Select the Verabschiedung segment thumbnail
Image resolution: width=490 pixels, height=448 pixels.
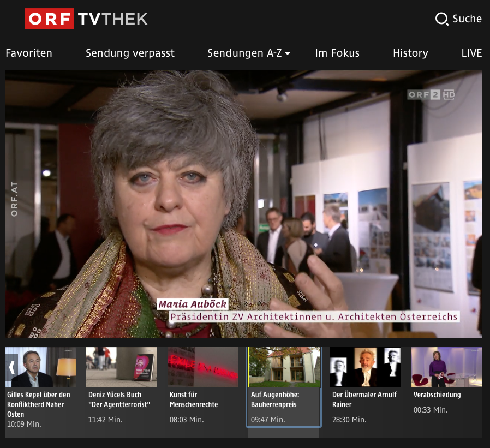[446, 367]
